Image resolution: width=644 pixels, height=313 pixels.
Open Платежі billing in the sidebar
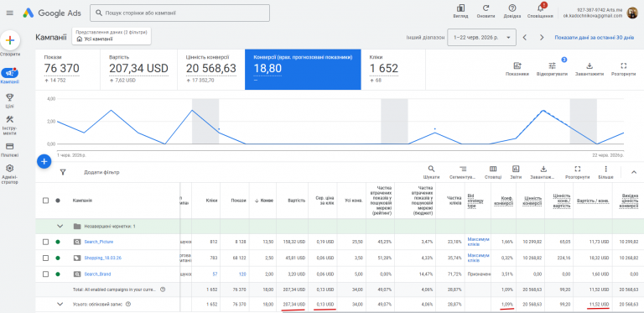pos(10,150)
